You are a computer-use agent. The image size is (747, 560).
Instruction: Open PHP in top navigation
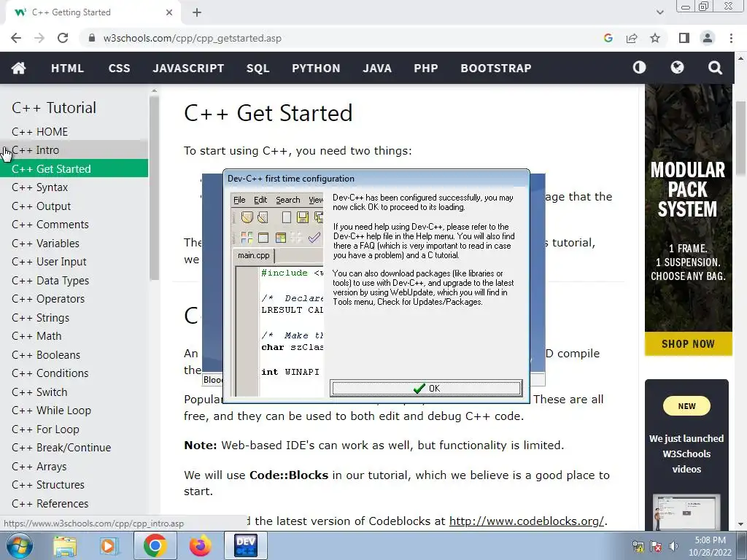[426, 68]
